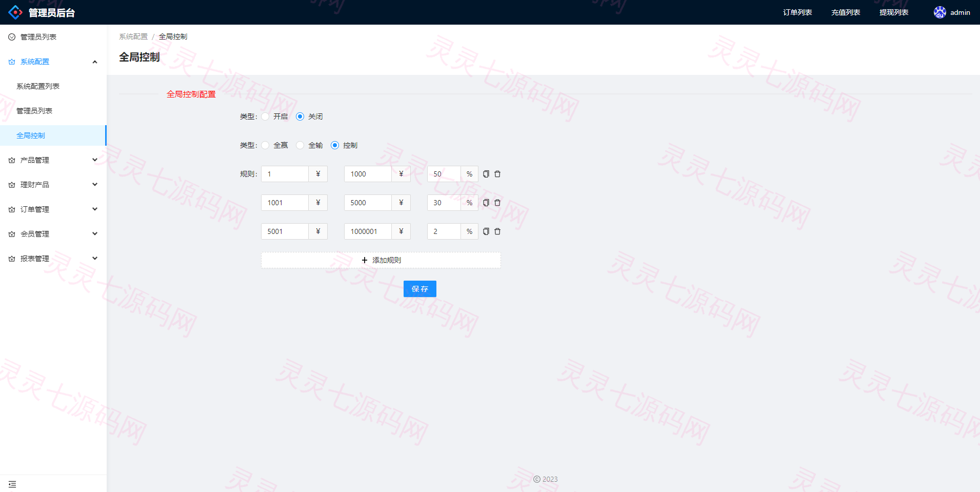Expand the 报表管理 menu arrow
The image size is (980, 492).
point(95,259)
